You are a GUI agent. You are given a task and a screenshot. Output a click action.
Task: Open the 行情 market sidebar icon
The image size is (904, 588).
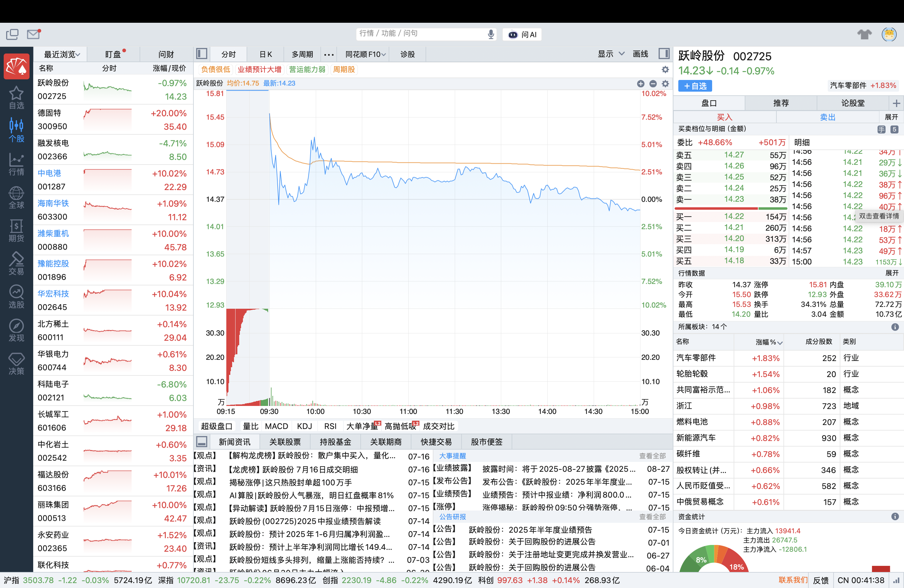16,164
